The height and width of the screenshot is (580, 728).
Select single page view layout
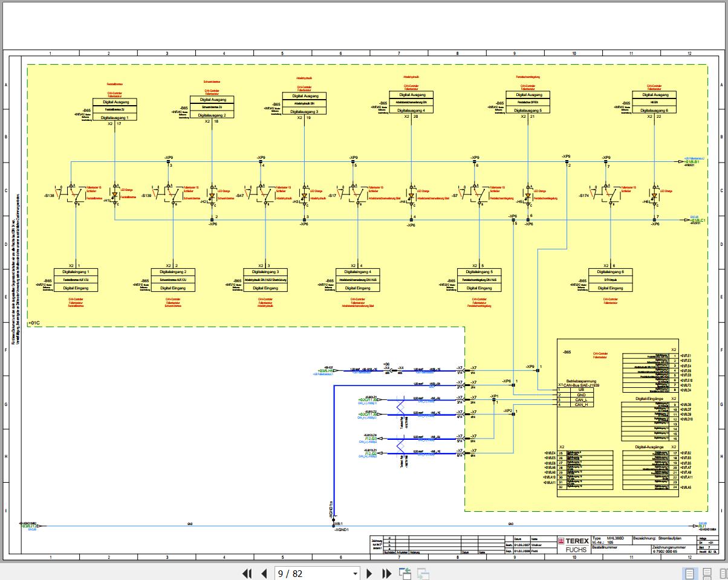tap(689, 573)
